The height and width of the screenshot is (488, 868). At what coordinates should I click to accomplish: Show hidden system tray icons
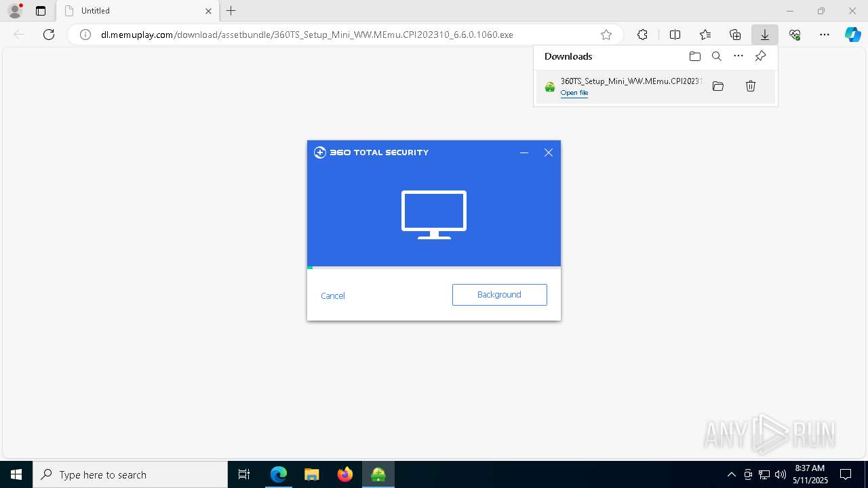pos(731,474)
